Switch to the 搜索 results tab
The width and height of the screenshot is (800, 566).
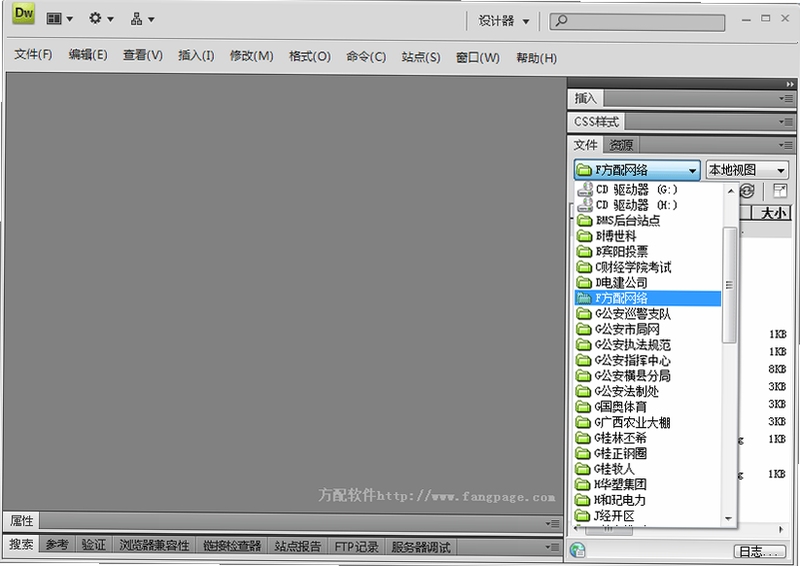click(x=21, y=545)
